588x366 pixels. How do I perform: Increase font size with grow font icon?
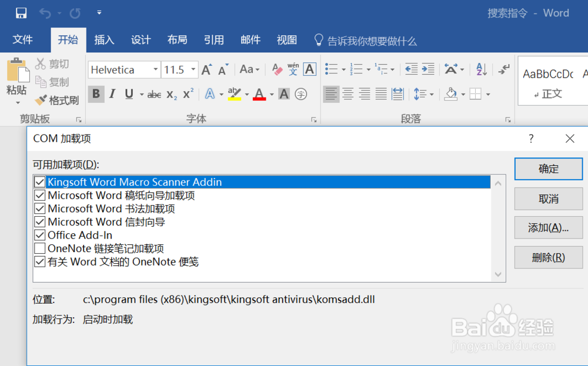pos(206,70)
